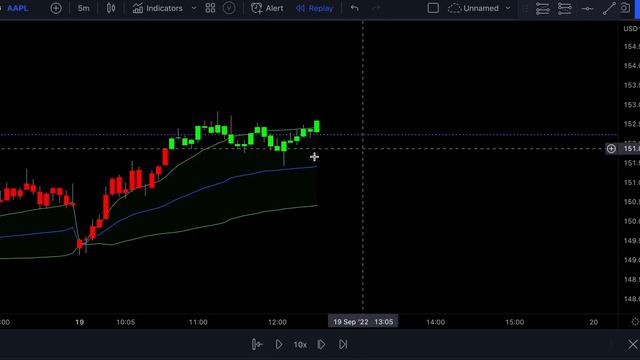Open indicator templates grid icon
This screenshot has height=360, width=640.
[210, 8]
